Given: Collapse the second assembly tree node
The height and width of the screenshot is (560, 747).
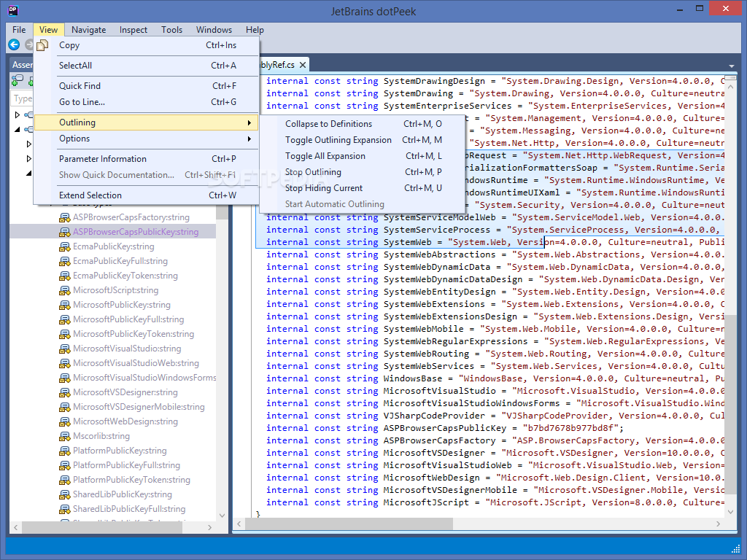Looking at the screenshot, I should (18, 130).
